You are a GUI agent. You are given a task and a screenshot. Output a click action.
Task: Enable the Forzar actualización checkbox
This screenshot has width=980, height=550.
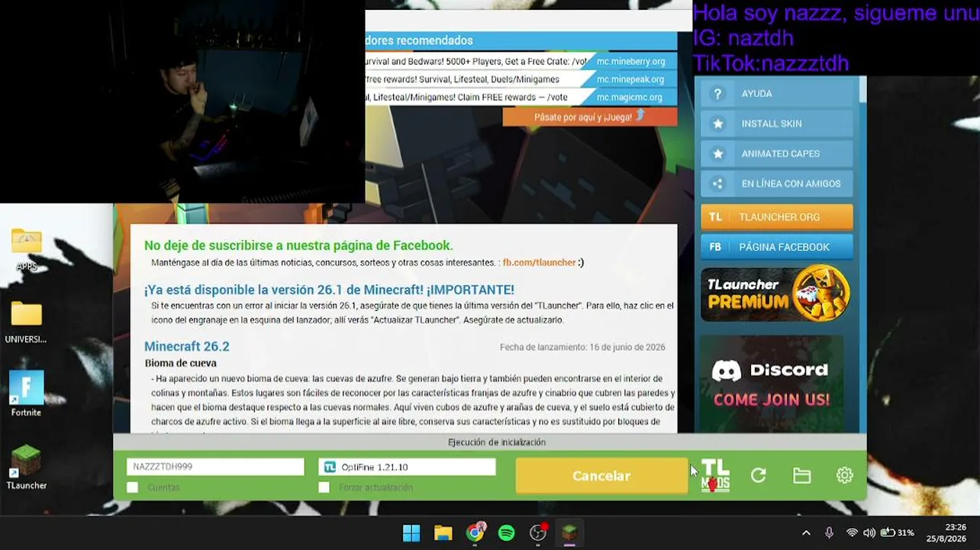pos(324,487)
